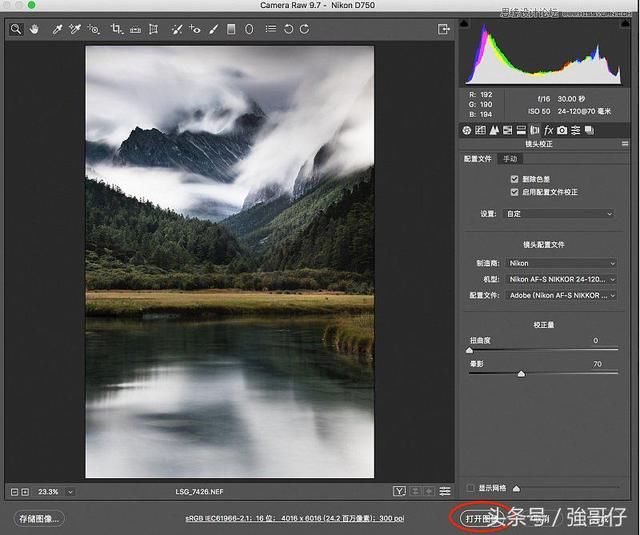Expand the zoom level 23.3% dropdown
640x535 pixels.
70,492
